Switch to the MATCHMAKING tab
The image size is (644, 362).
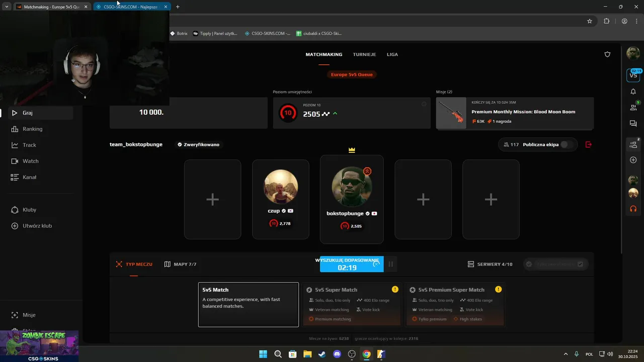(x=324, y=54)
